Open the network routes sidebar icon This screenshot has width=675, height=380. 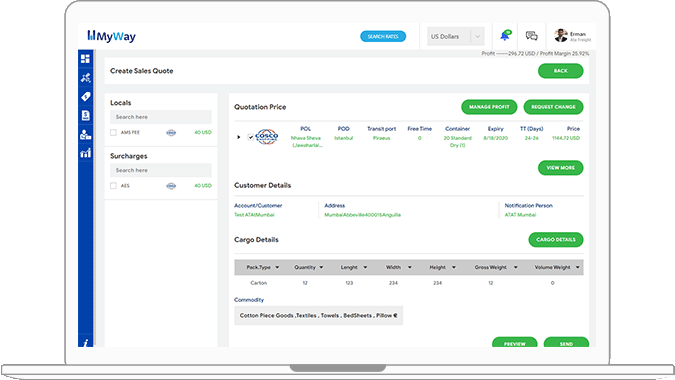point(85,77)
